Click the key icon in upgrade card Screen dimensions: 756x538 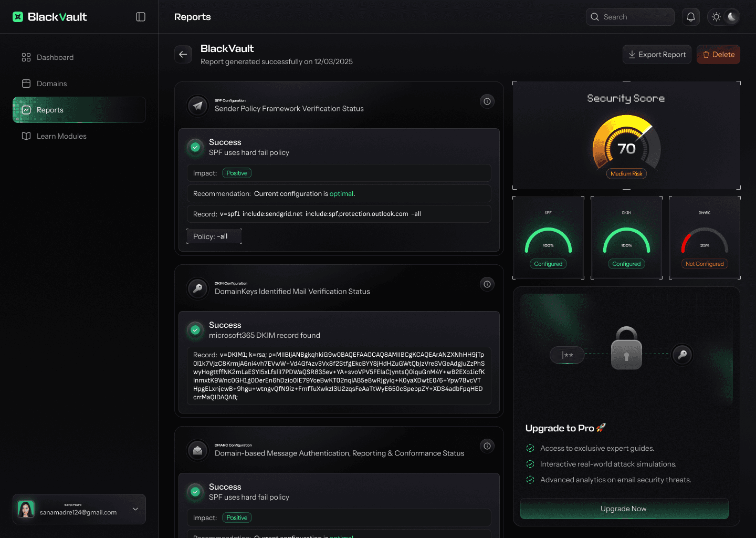coord(682,355)
